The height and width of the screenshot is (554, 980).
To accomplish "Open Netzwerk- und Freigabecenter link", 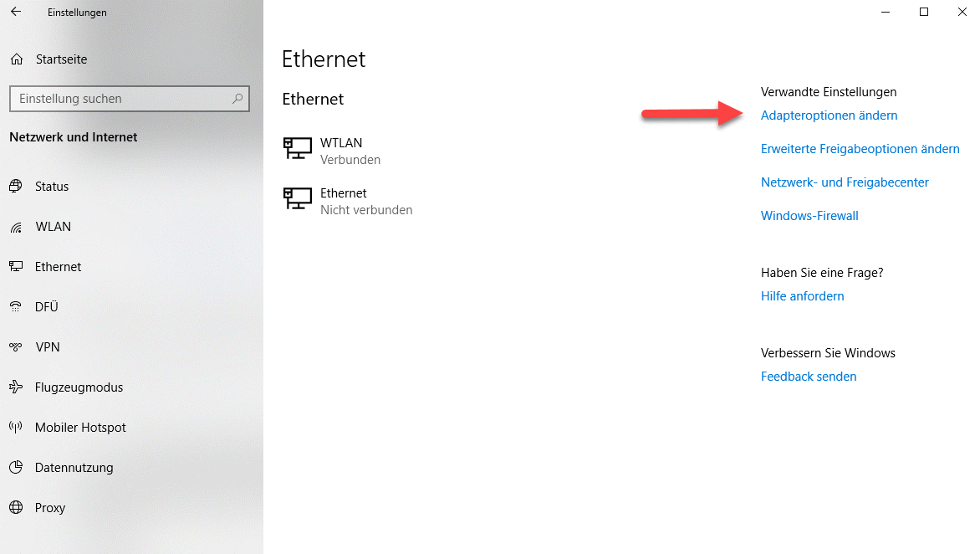I will [x=845, y=182].
